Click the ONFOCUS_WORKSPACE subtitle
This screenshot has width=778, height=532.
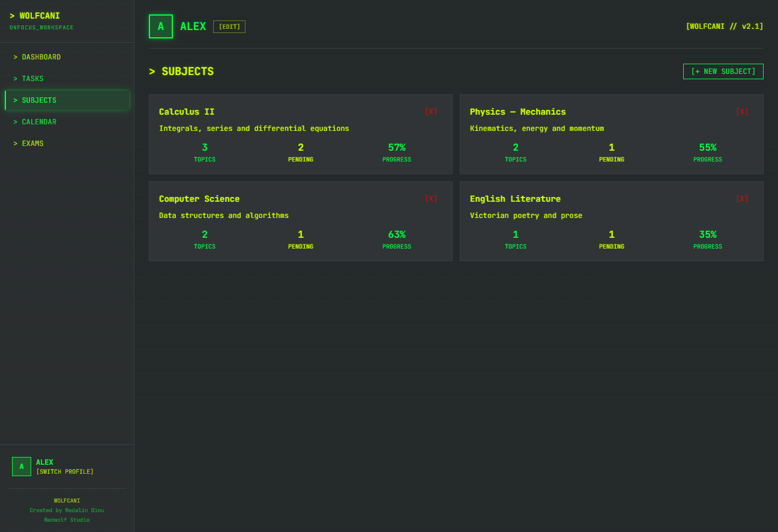41,28
